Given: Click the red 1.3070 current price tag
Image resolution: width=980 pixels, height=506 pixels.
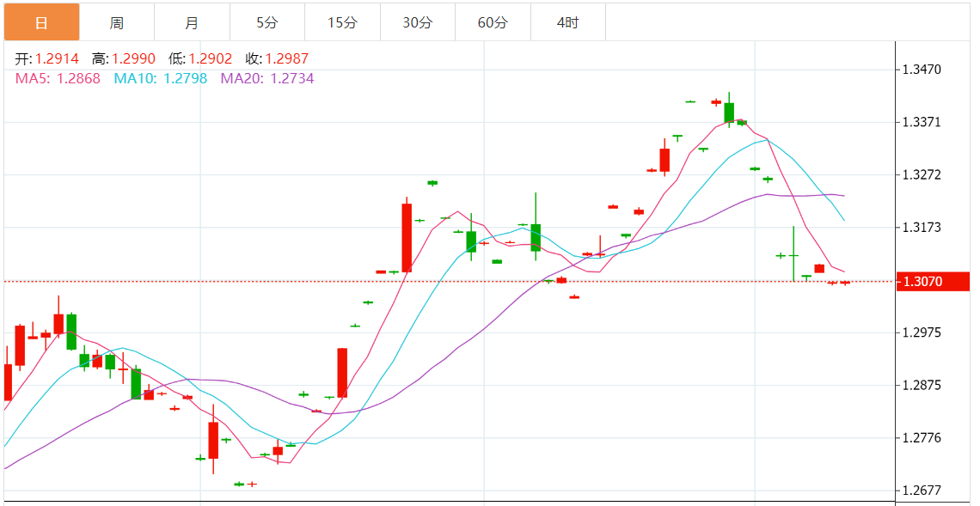Looking at the screenshot, I should 933,282.
